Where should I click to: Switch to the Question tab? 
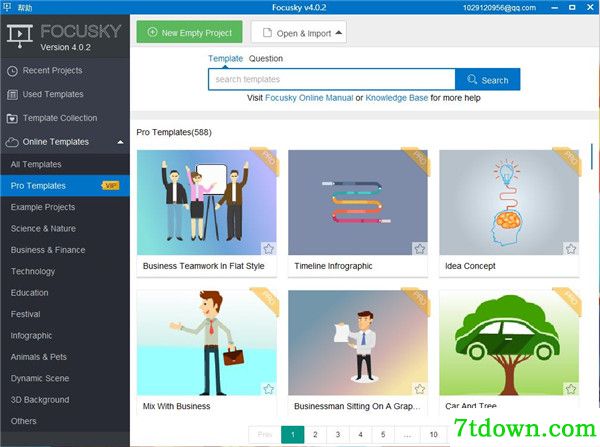266,59
